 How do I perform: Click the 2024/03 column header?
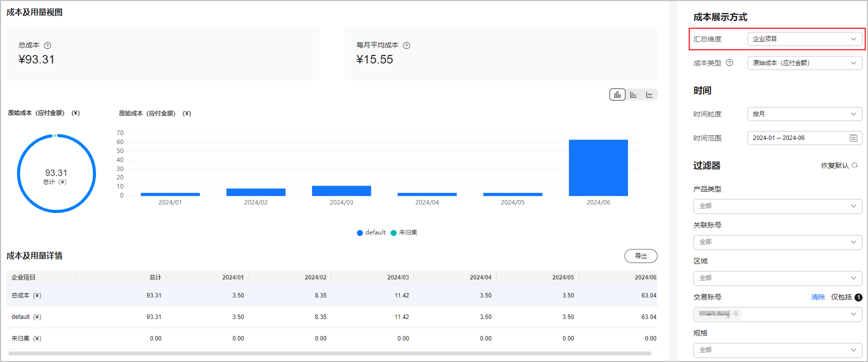398,277
